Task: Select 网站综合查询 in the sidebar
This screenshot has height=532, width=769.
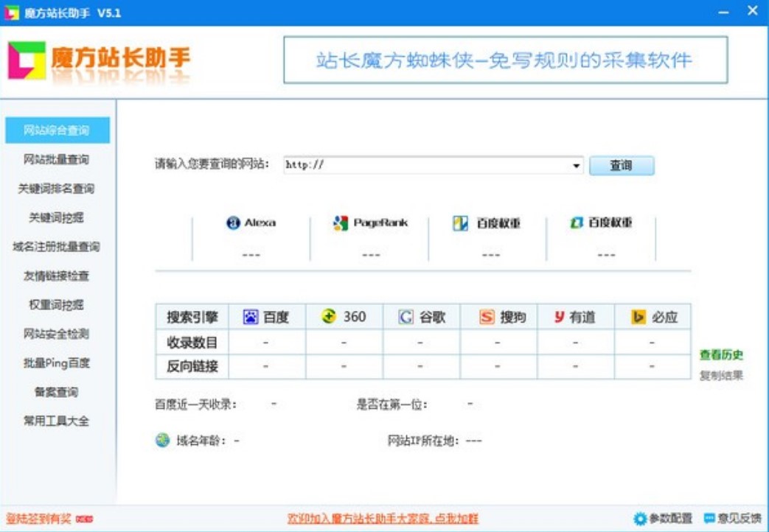Action: [x=58, y=130]
